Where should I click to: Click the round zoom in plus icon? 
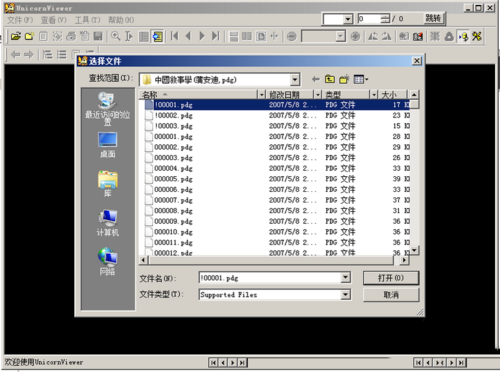[x=355, y=36]
